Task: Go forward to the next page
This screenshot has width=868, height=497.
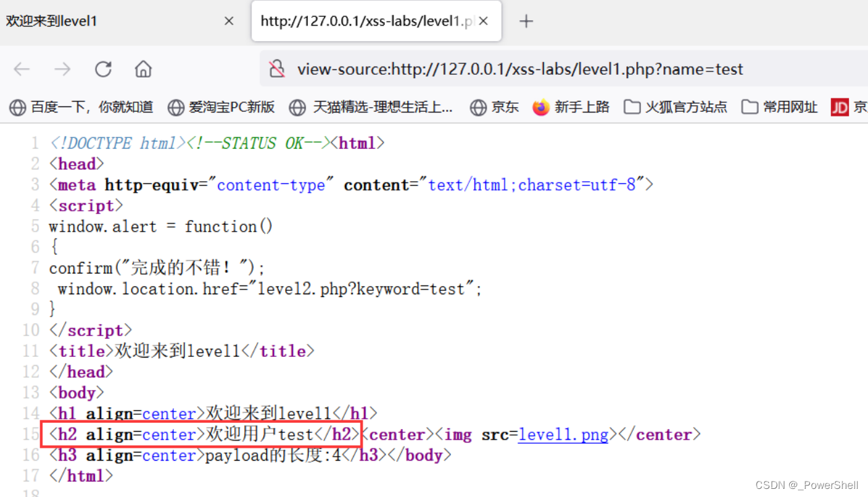Action: pos(63,69)
